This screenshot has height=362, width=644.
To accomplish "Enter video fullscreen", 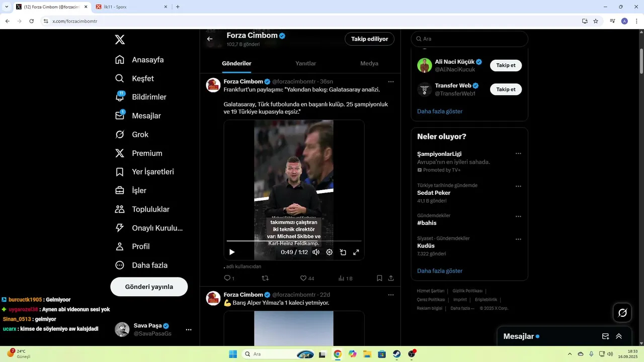I will (356, 252).
